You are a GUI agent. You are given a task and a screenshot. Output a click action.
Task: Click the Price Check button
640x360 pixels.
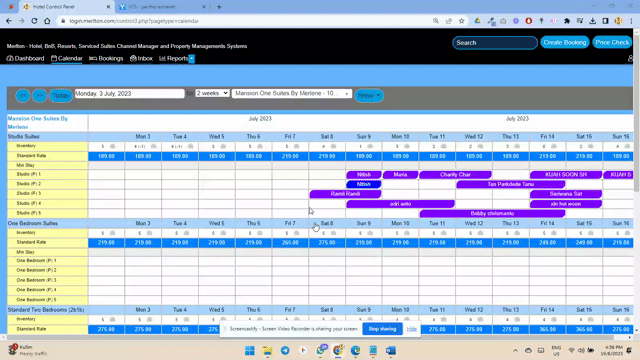pos(612,42)
